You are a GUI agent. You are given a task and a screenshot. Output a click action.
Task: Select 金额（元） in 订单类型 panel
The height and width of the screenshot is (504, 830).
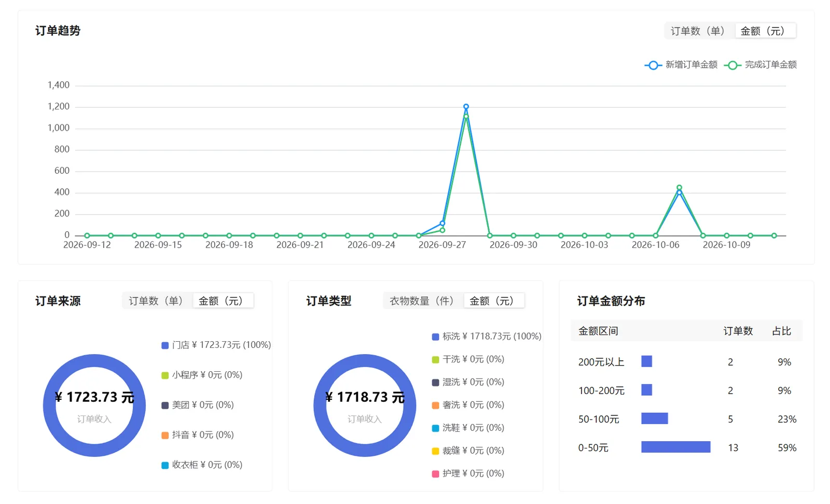click(x=494, y=301)
